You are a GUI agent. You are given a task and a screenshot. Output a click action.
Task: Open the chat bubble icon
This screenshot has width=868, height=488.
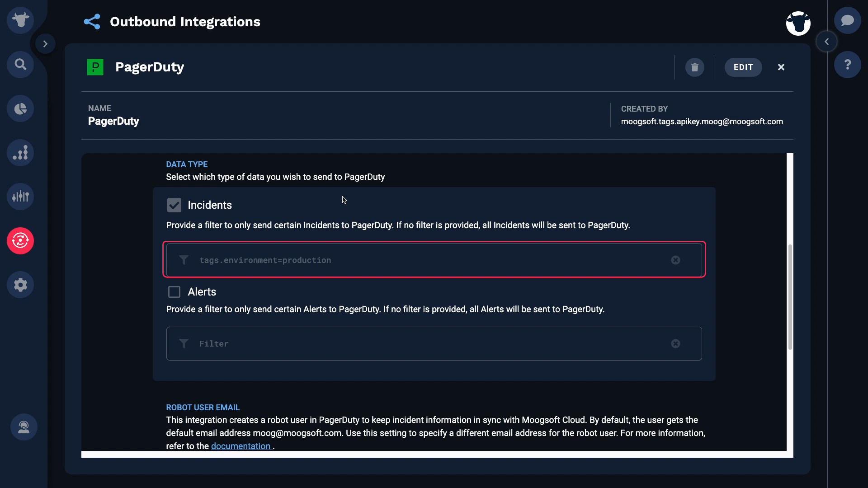[x=848, y=20]
